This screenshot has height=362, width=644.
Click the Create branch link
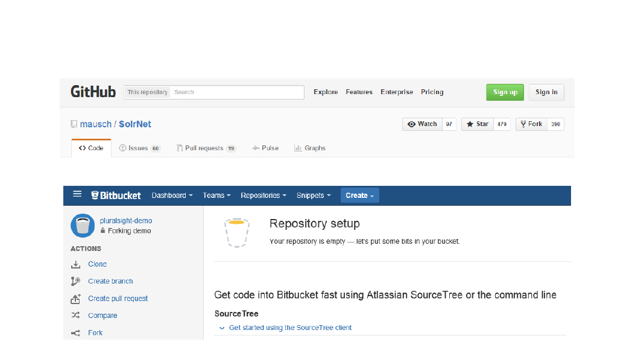point(110,281)
